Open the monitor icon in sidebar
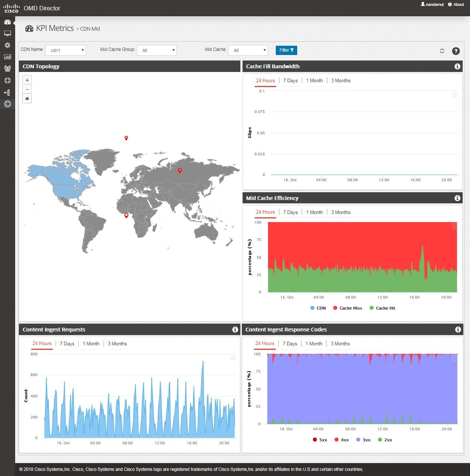The width and height of the screenshot is (470, 476). click(x=7, y=34)
